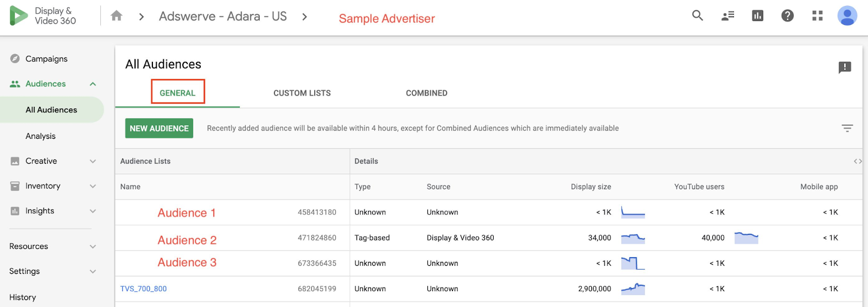This screenshot has width=868, height=307.
Task: Click breadcrumb chevron after Adswerve - Adara - US
Action: pos(304,17)
